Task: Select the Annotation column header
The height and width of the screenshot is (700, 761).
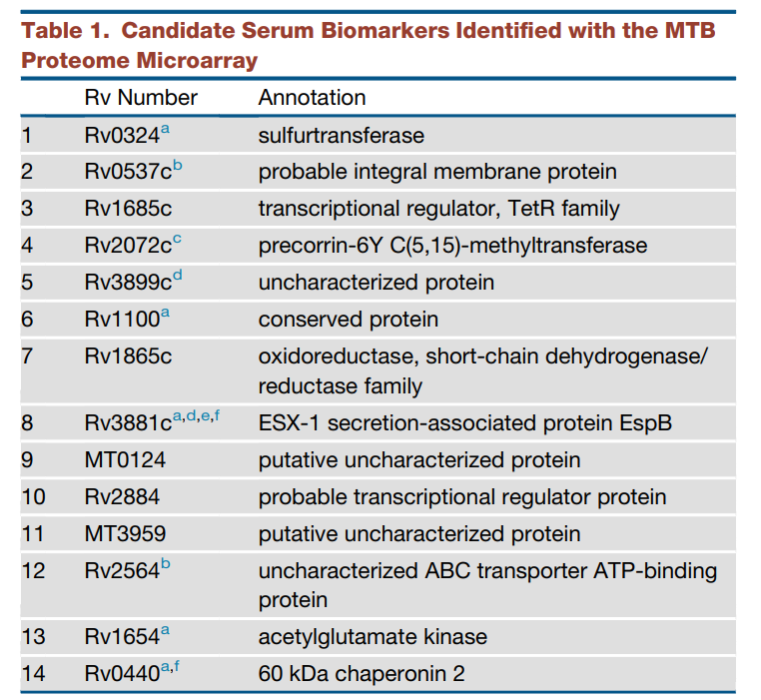Action: tap(312, 98)
